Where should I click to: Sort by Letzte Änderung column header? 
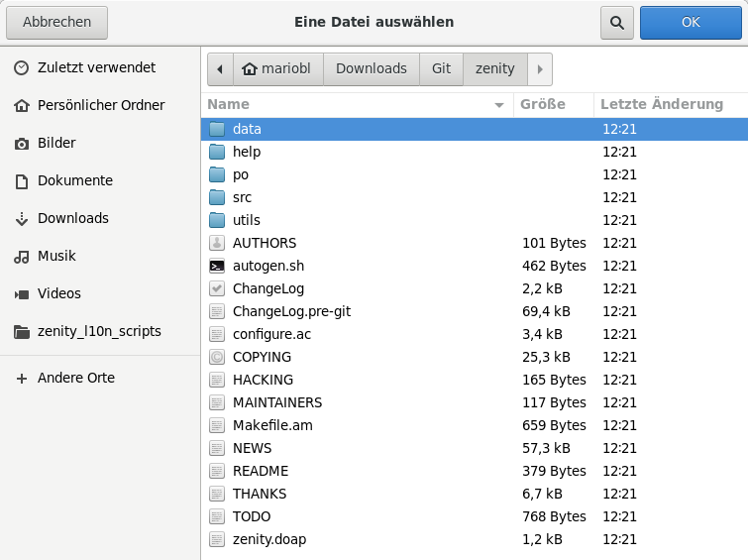click(x=662, y=104)
